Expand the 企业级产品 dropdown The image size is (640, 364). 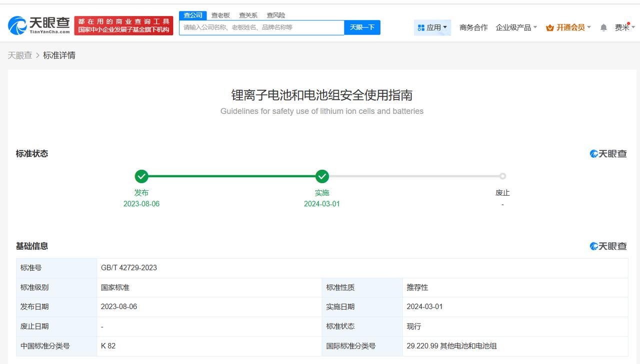516,27
